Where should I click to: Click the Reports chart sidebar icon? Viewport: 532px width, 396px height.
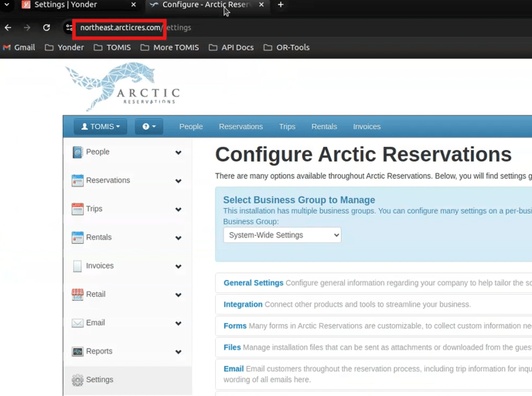click(x=77, y=352)
